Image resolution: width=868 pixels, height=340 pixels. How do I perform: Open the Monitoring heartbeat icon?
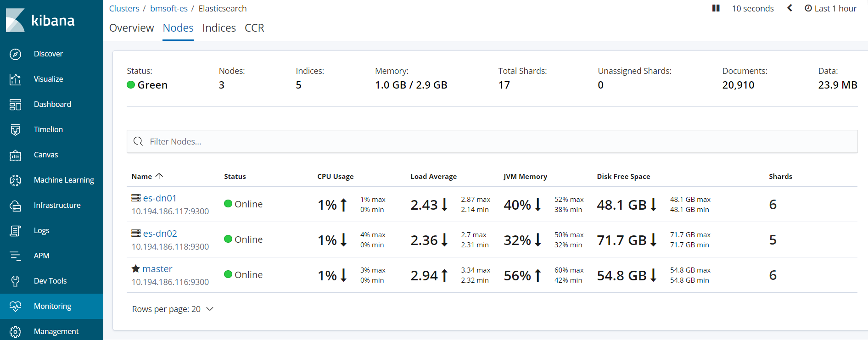click(x=15, y=307)
